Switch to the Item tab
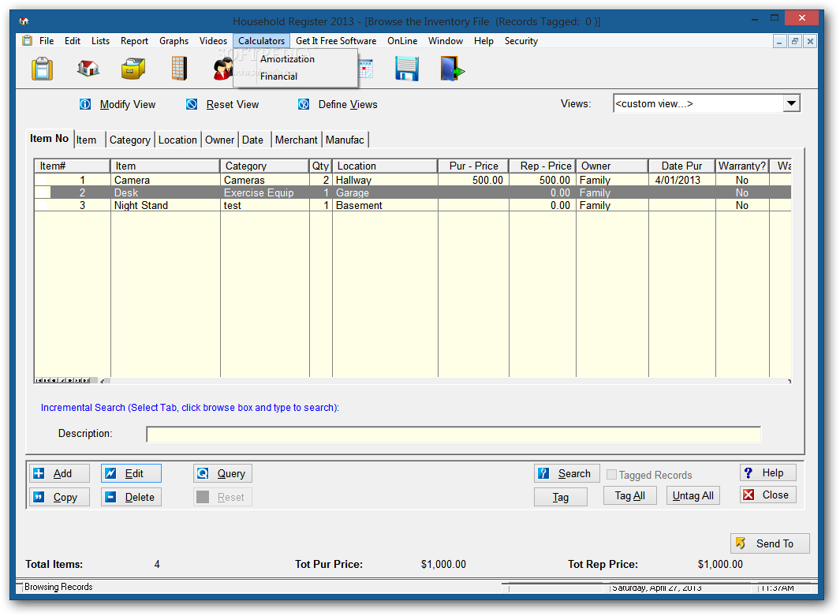This screenshot has height=616, width=840. (86, 140)
